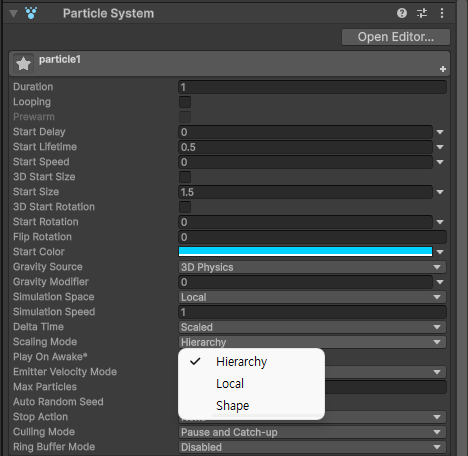Click the cyan Start Color swatch
Image resolution: width=468 pixels, height=456 pixels.
[x=305, y=252]
